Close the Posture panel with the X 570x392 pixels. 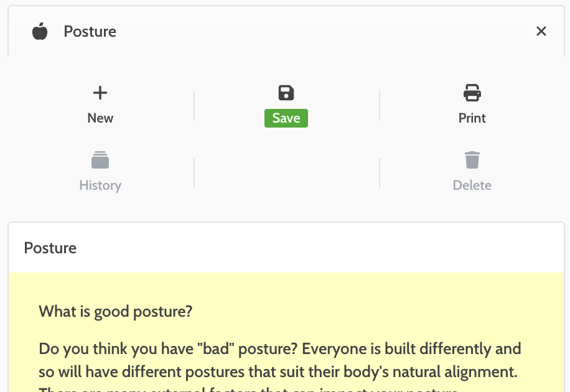541,31
